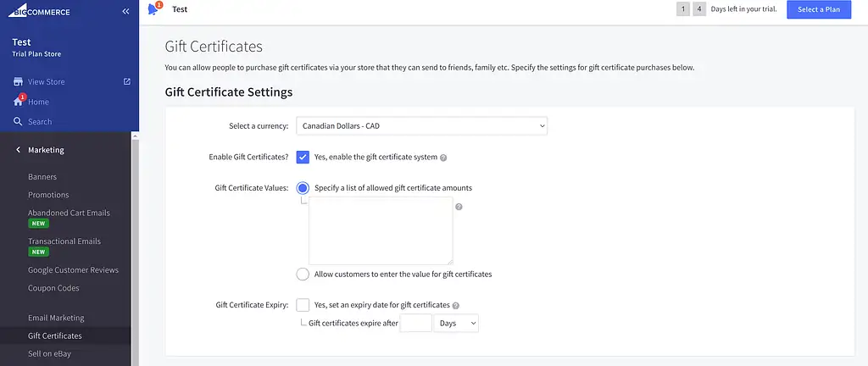Click the sidebar vertical scrollbar

(x=135, y=249)
